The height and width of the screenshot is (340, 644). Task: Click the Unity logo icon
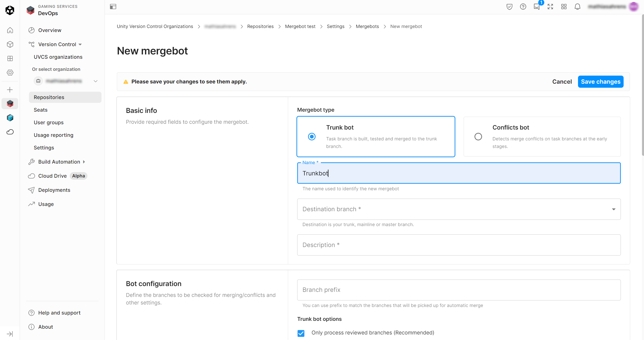[10, 10]
